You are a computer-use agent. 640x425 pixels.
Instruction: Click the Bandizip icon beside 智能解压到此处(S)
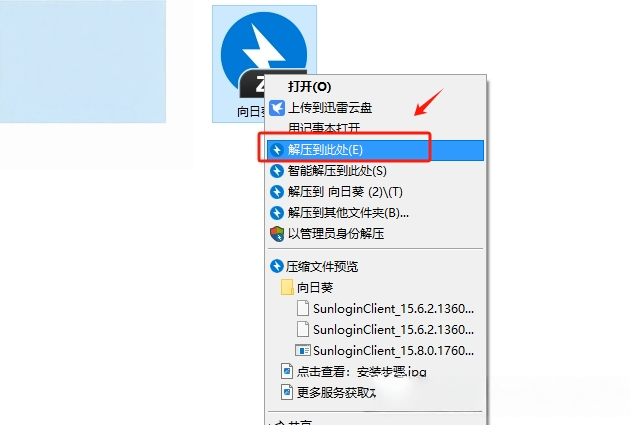click(277, 171)
